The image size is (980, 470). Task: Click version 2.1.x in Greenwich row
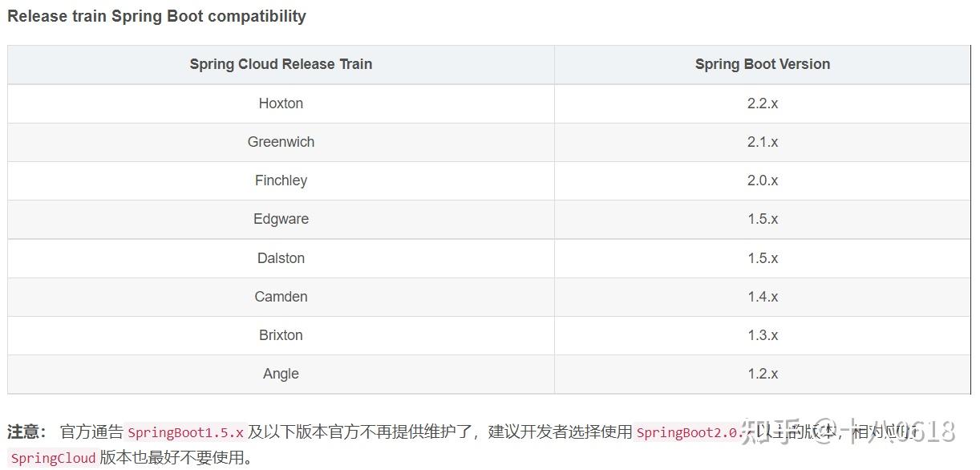point(762,142)
